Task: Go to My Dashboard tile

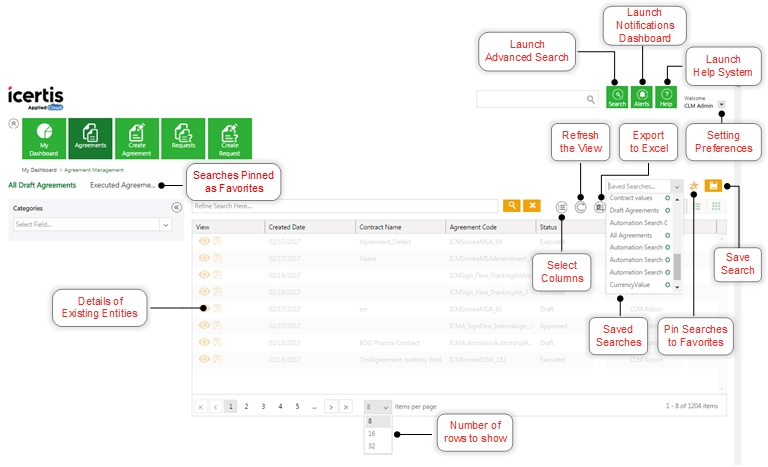Action: [43, 138]
